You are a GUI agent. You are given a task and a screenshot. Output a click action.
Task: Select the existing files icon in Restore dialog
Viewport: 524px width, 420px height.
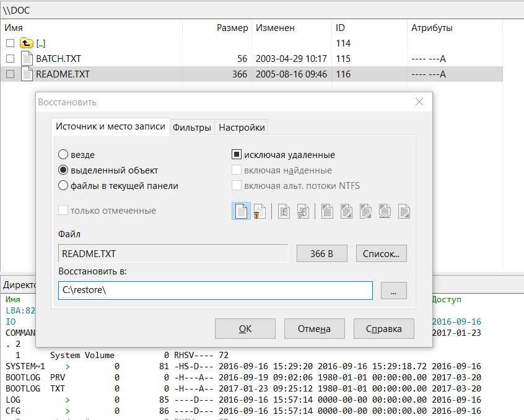click(241, 211)
